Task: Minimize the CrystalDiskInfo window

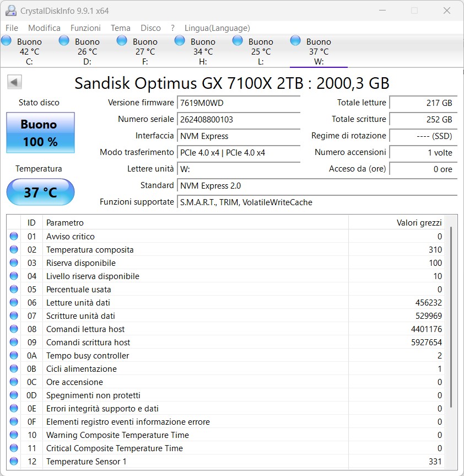Action: pyautogui.click(x=382, y=10)
